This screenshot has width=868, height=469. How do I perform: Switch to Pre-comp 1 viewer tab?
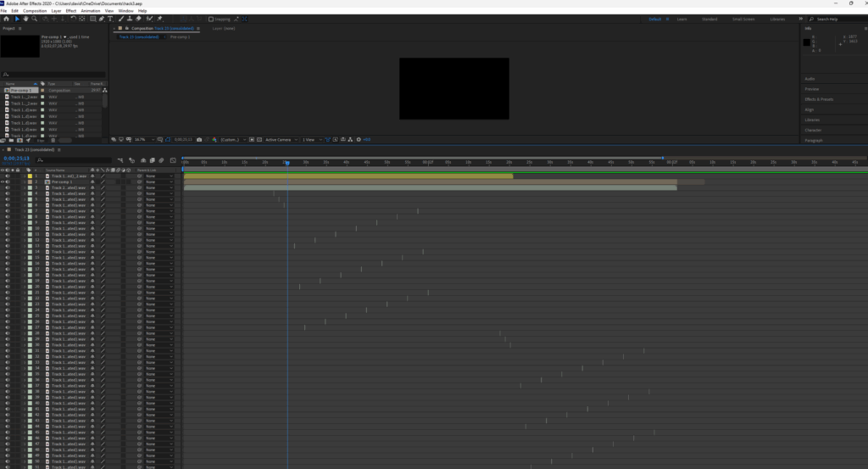click(x=180, y=37)
